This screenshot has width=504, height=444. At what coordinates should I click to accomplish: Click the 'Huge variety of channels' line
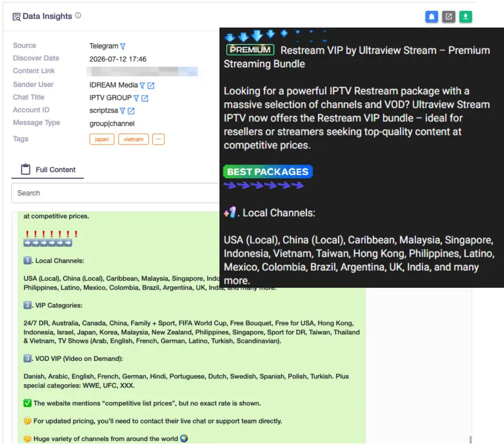point(106,438)
